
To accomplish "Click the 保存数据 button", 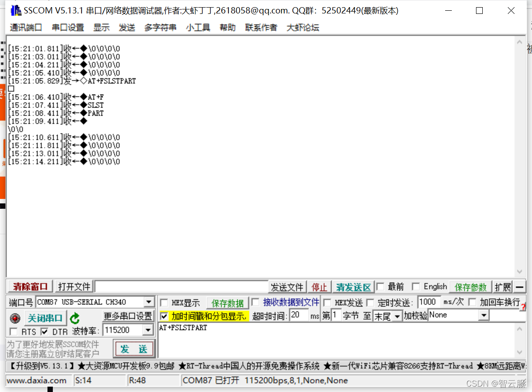I will (x=227, y=303).
